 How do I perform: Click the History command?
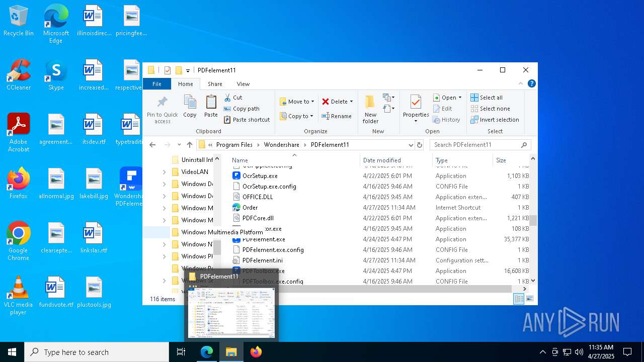click(446, 120)
